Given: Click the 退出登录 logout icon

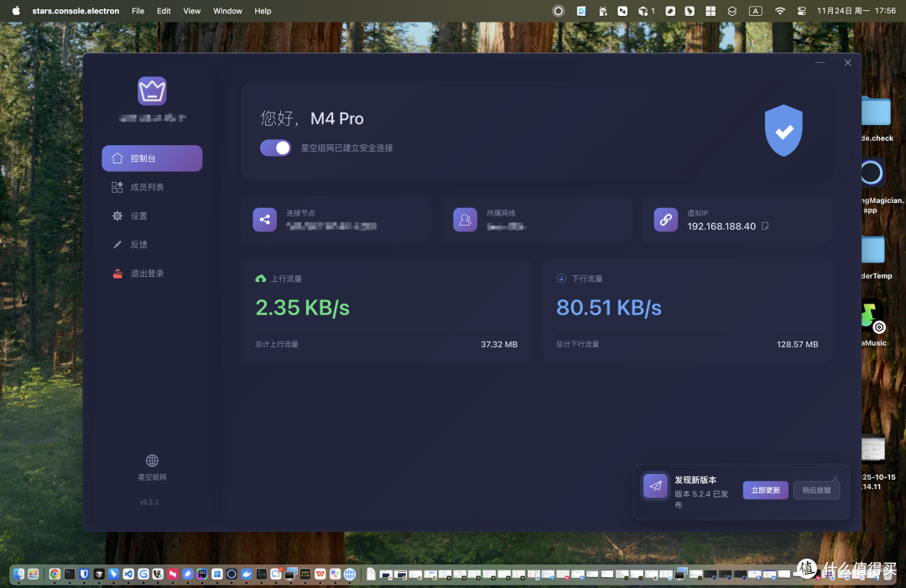Looking at the screenshot, I should click(117, 273).
